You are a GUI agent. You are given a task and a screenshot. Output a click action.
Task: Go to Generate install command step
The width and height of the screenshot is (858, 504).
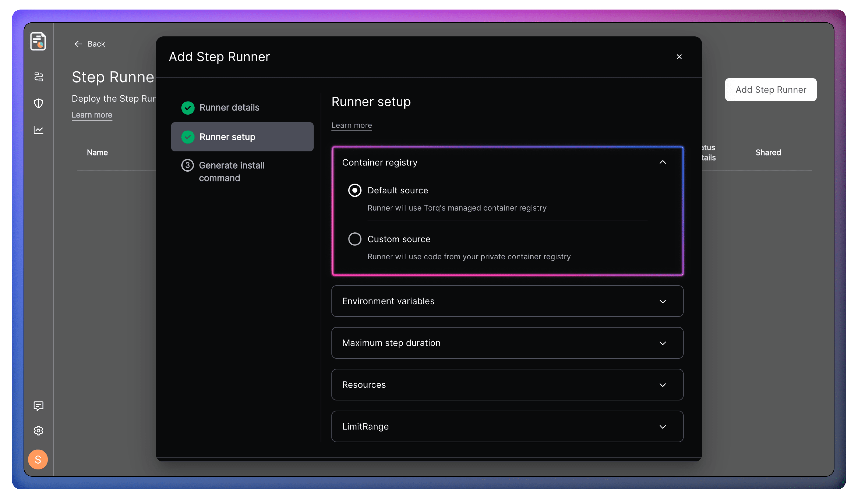click(x=232, y=172)
